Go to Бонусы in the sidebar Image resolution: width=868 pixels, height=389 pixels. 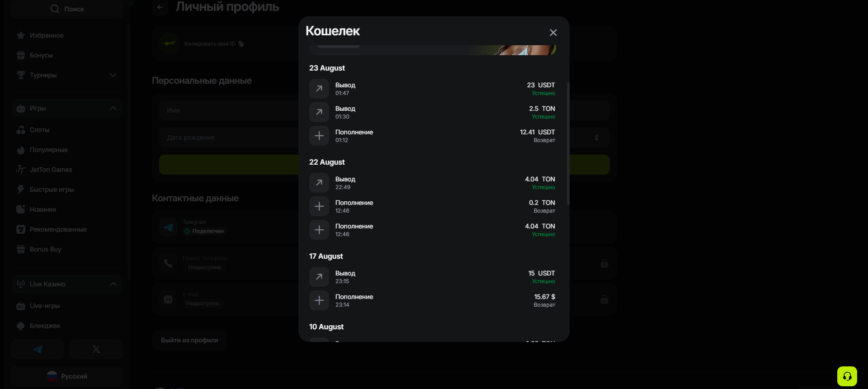coord(41,55)
